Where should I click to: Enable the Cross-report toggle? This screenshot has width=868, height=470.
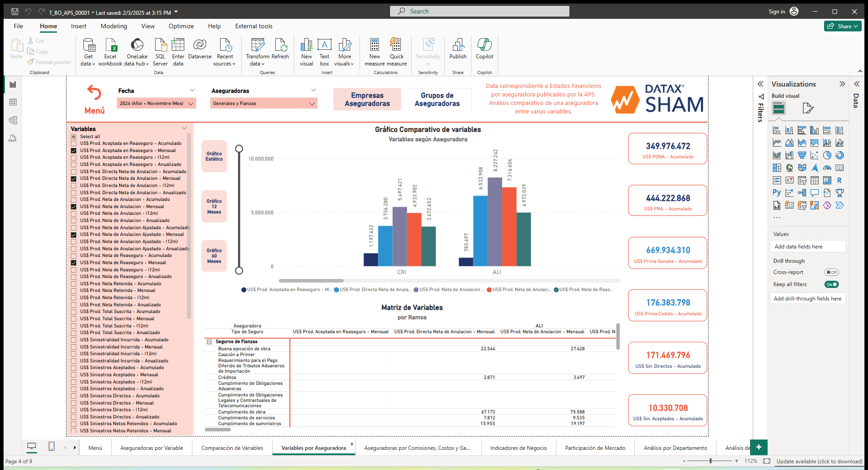pos(832,272)
